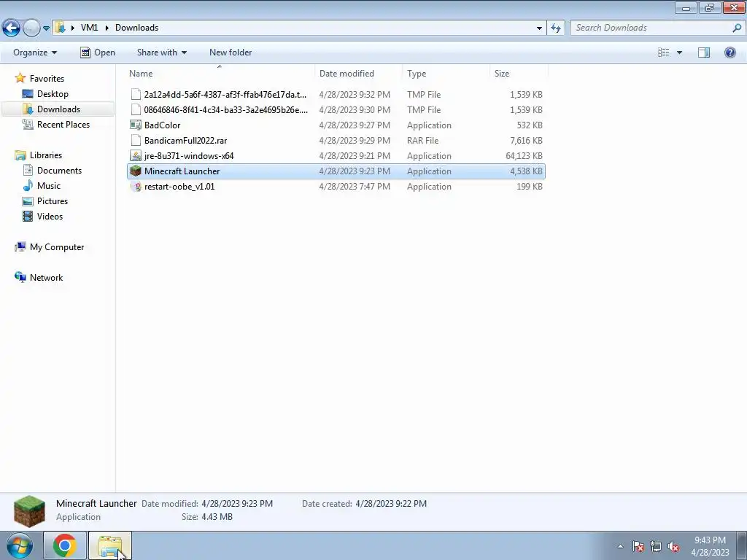Image resolution: width=747 pixels, height=560 pixels.
Task: Click the restart-oobe file icon
Action: [136, 186]
